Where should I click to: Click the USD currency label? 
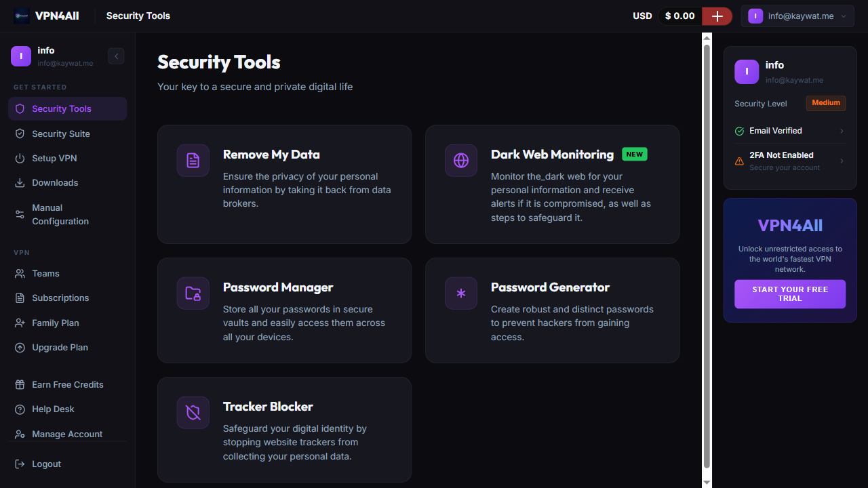click(642, 16)
